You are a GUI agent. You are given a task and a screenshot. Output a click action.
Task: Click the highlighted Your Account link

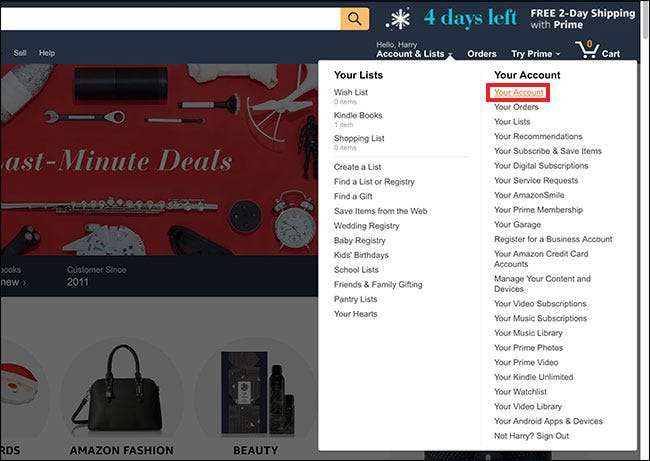pyautogui.click(x=519, y=92)
